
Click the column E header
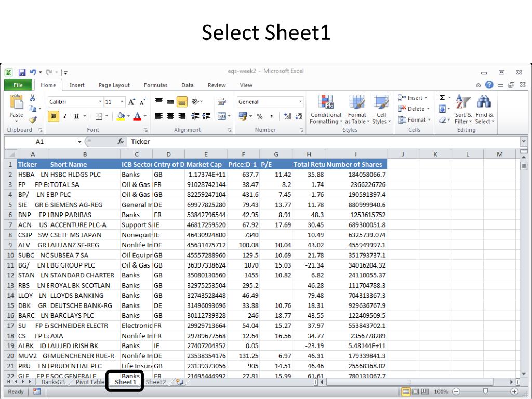[x=206, y=155]
